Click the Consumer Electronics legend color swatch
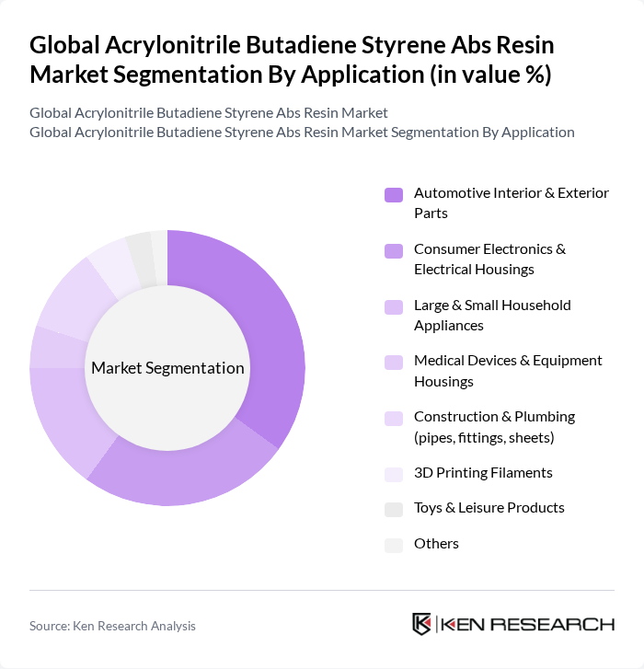The image size is (644, 669). [394, 251]
